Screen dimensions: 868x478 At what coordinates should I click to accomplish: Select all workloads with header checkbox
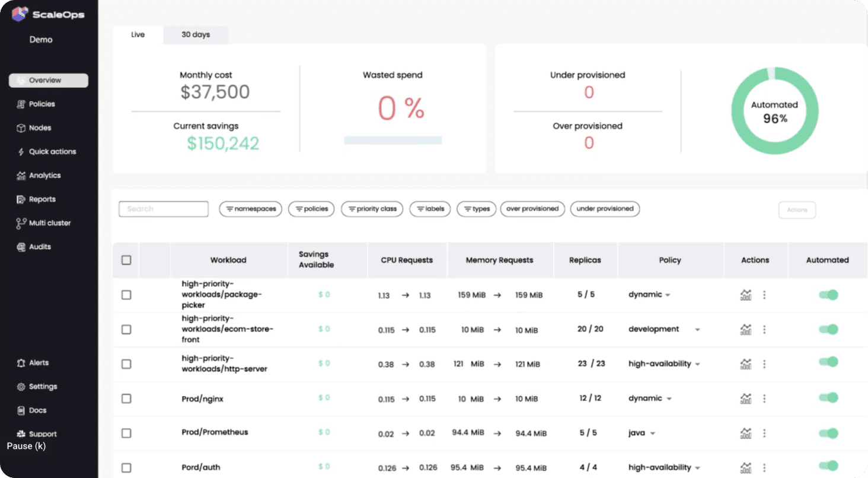pos(126,260)
